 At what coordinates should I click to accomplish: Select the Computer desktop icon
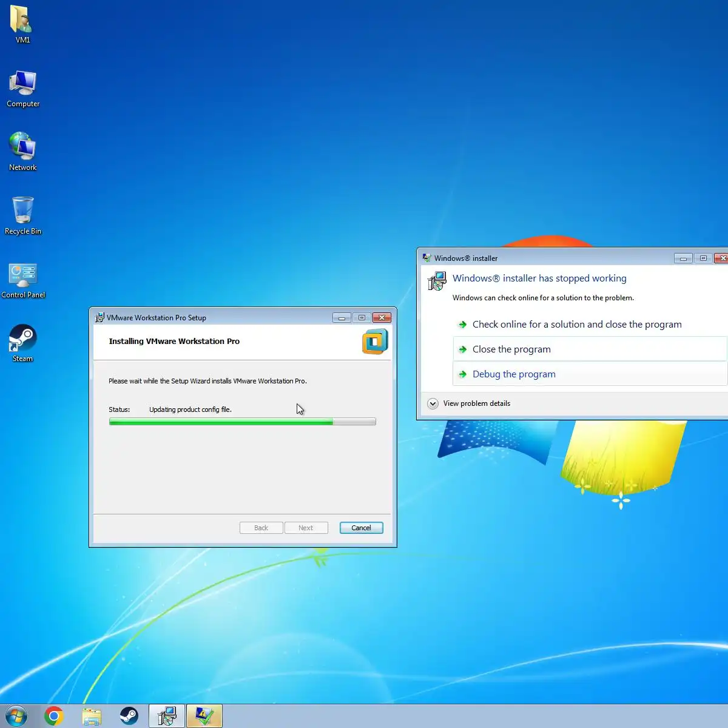23,89
